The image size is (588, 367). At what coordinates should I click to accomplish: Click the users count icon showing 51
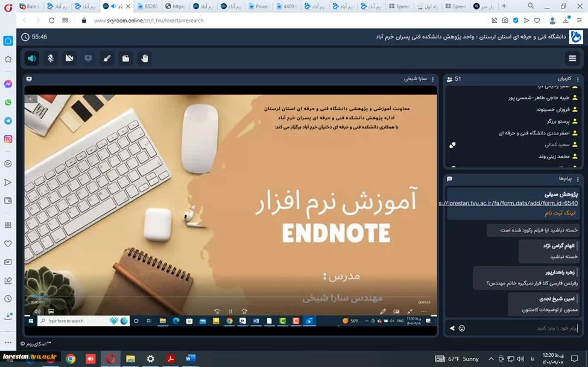pyautogui.click(x=450, y=79)
